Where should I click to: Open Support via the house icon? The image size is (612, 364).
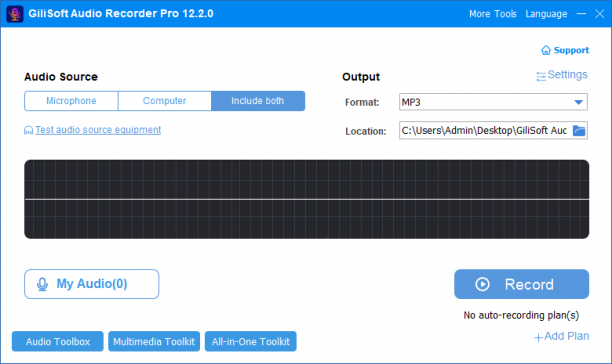546,50
